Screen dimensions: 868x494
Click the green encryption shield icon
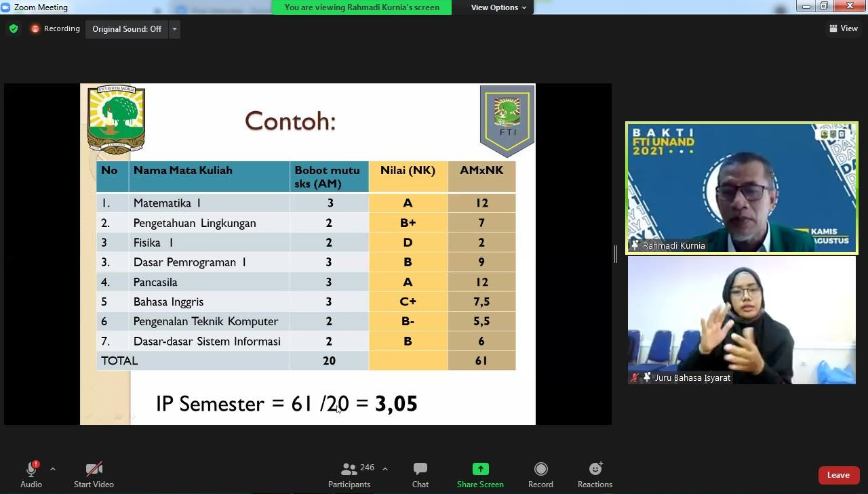pos(14,29)
